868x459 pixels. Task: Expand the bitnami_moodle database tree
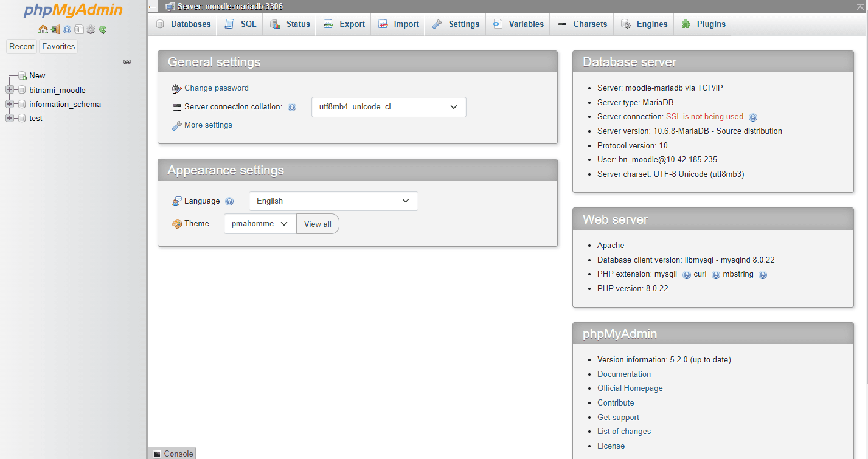coord(10,90)
